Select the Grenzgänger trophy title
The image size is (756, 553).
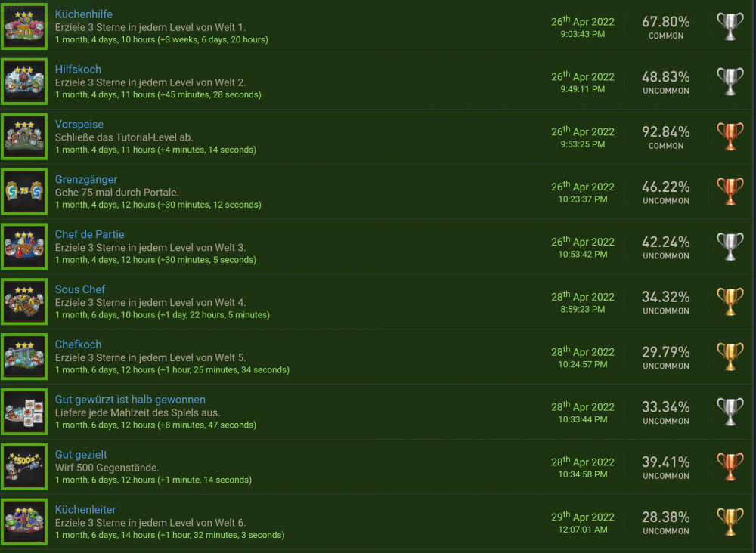pyautogui.click(x=86, y=180)
